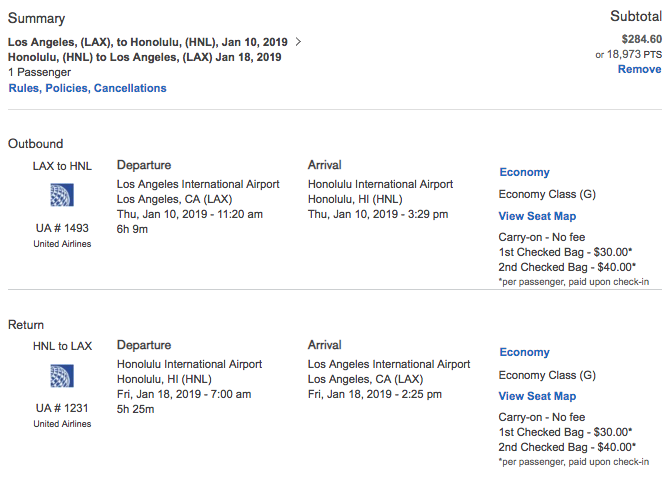
Task: Click return flight number UA # 1231
Action: coord(62,408)
